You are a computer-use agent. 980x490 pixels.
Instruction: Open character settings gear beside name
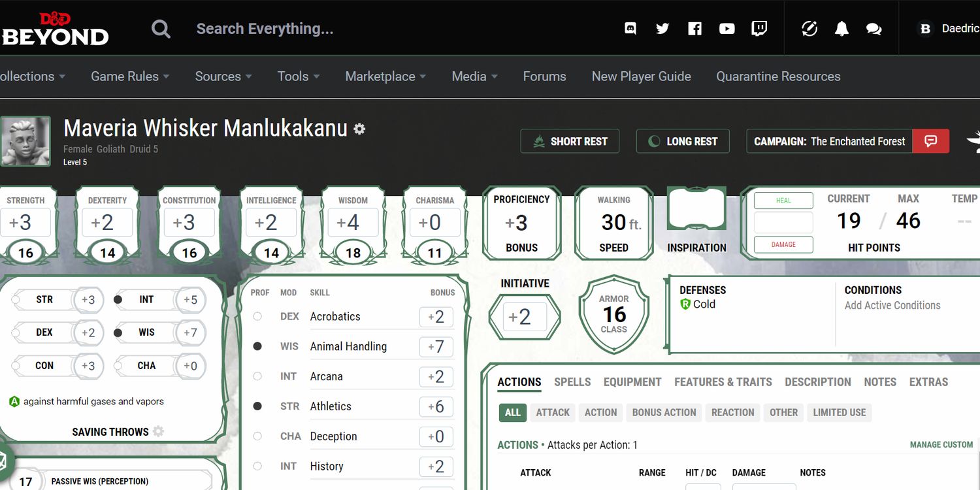359,129
